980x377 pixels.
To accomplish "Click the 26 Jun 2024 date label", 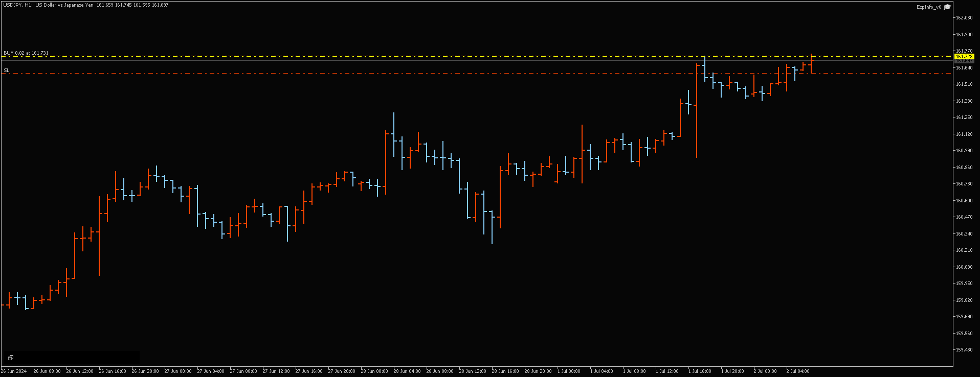I will (14, 371).
